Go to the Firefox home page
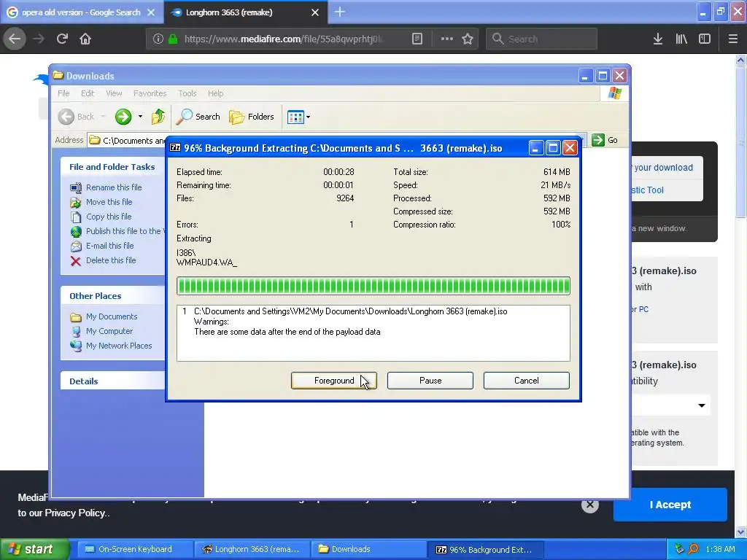 point(85,39)
